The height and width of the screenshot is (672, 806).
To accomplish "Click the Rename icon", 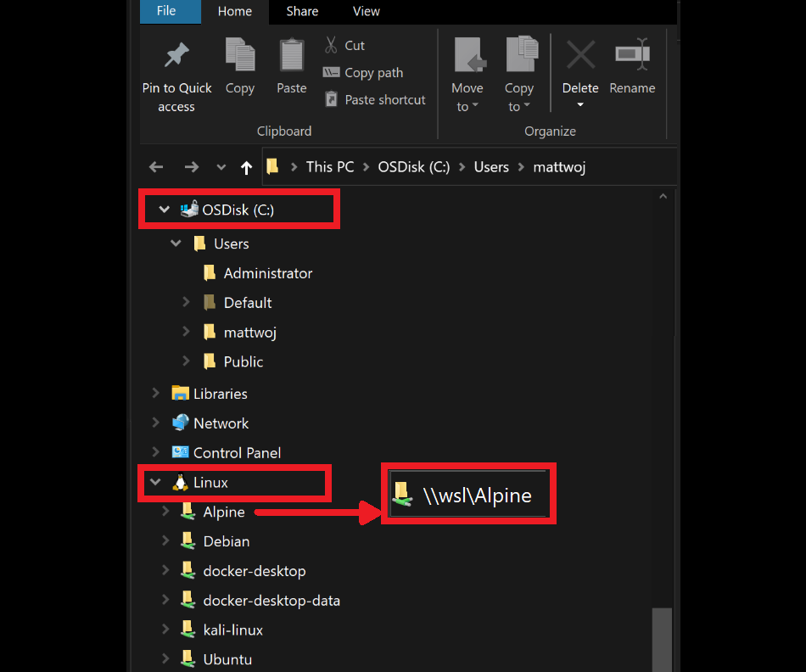I will click(x=632, y=54).
